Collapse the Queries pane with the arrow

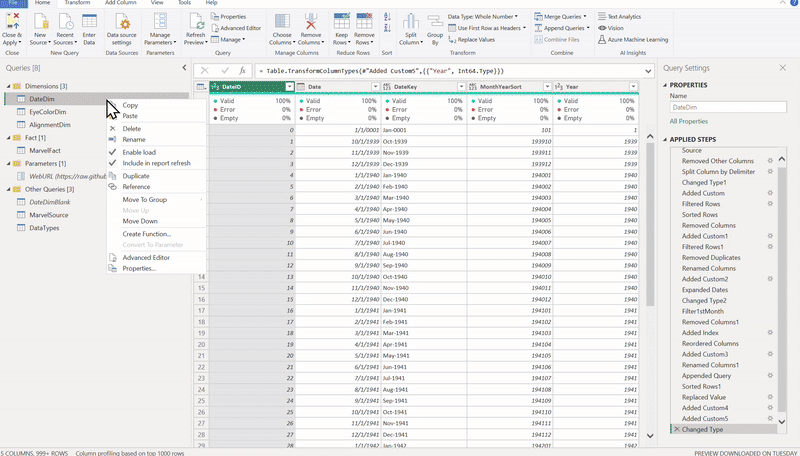click(183, 68)
